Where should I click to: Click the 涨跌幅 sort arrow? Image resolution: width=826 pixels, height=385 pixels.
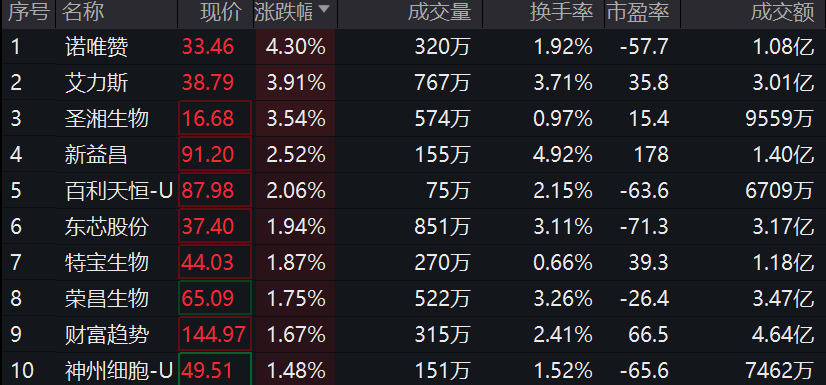coord(323,9)
